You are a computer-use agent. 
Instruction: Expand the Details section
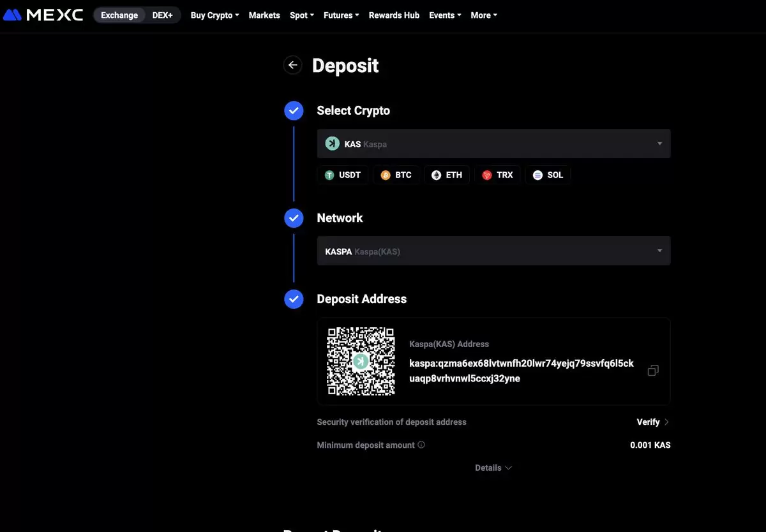[493, 468]
